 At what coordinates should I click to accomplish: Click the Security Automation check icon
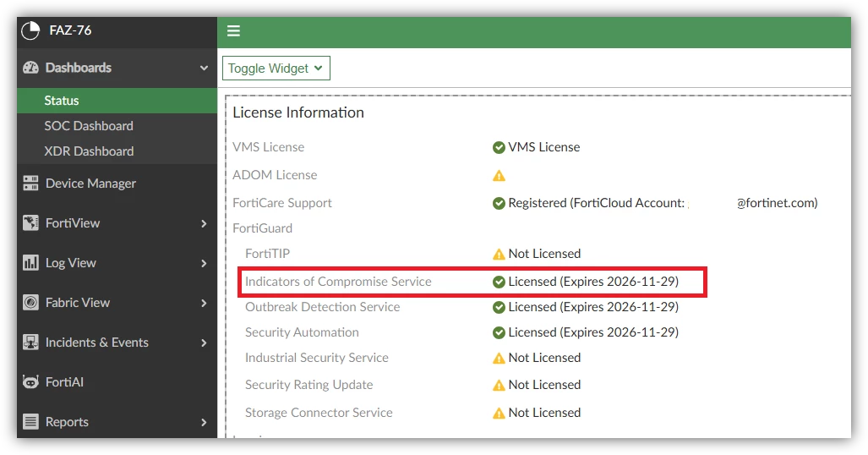tap(499, 332)
